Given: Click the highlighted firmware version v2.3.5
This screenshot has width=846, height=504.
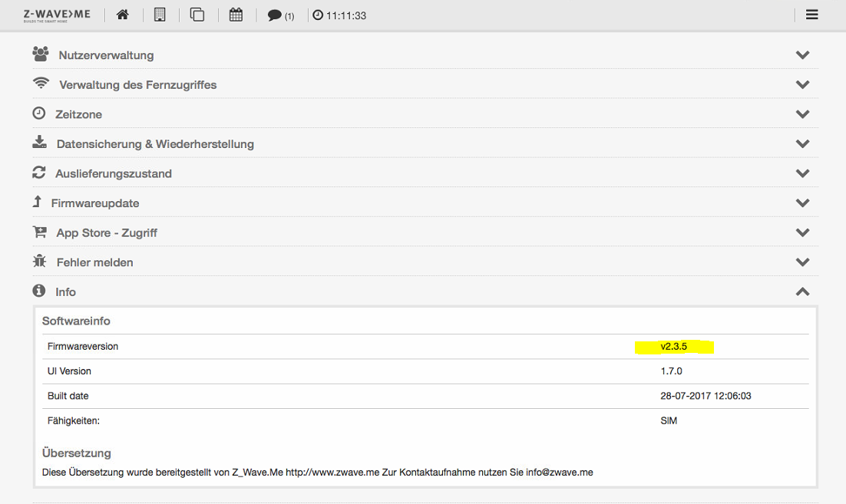Looking at the screenshot, I should point(673,347).
